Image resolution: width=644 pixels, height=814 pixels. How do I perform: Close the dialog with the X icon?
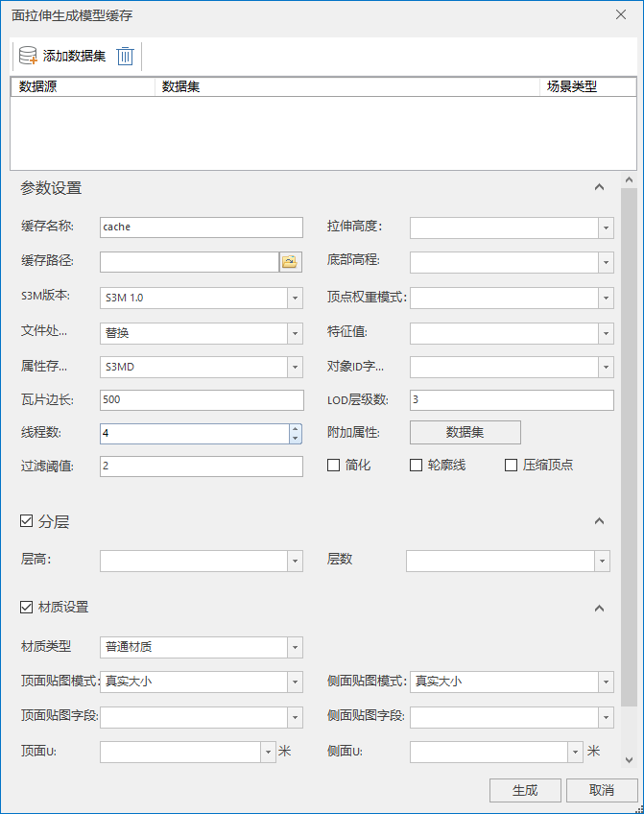pyautogui.click(x=621, y=14)
